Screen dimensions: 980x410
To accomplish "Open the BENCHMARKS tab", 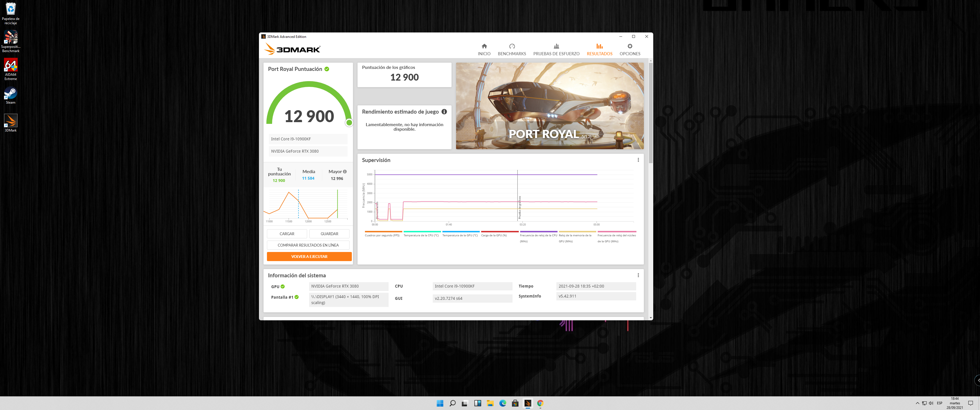I will point(512,50).
